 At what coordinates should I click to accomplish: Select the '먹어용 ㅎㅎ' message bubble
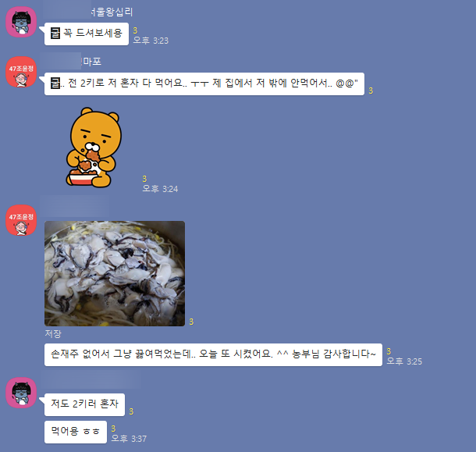pyautogui.click(x=75, y=432)
